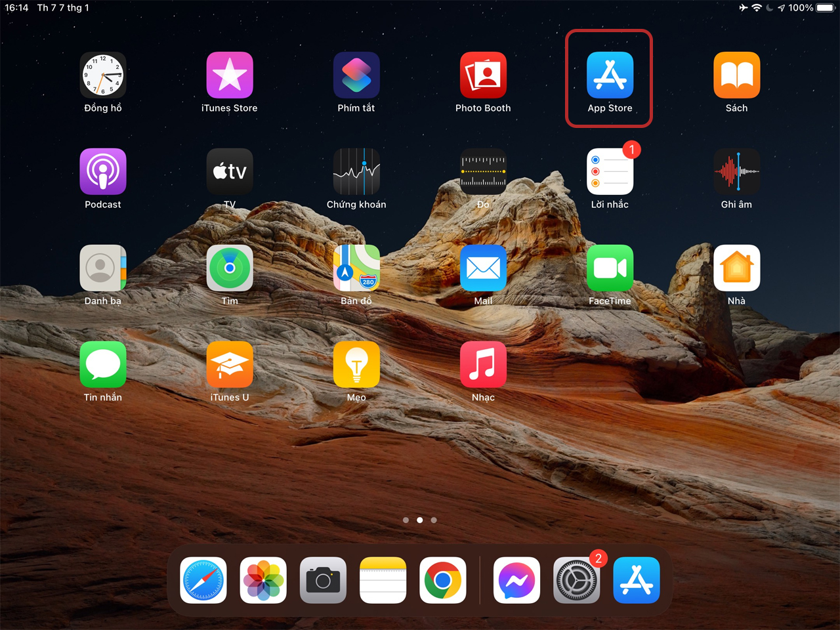This screenshot has height=630, width=840.
Task: Open Apple TV app
Action: [x=230, y=171]
